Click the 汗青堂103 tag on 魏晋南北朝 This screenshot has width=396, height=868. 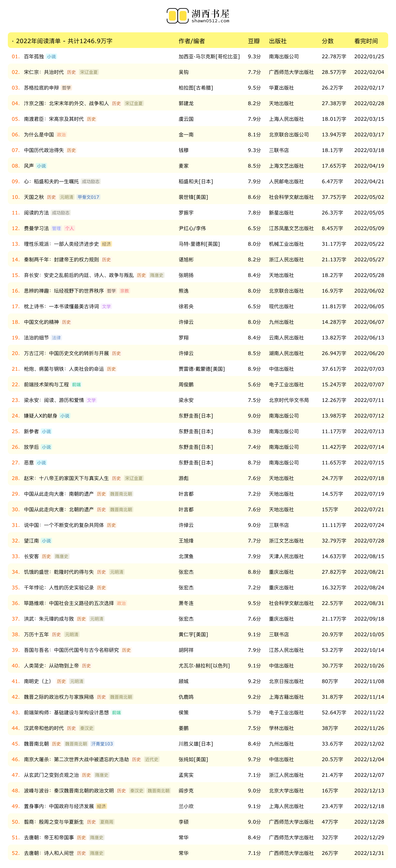coord(102,744)
